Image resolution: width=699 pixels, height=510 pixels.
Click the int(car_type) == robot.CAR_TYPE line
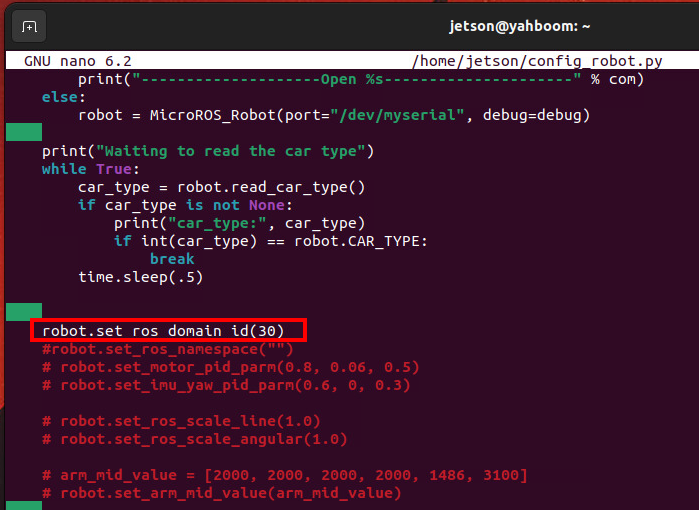271,241
